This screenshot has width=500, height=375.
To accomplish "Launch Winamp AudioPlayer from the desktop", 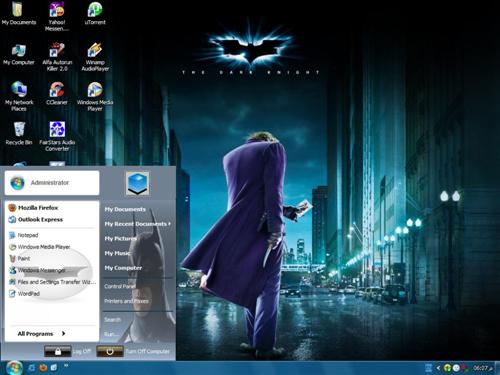I will click(x=95, y=57).
